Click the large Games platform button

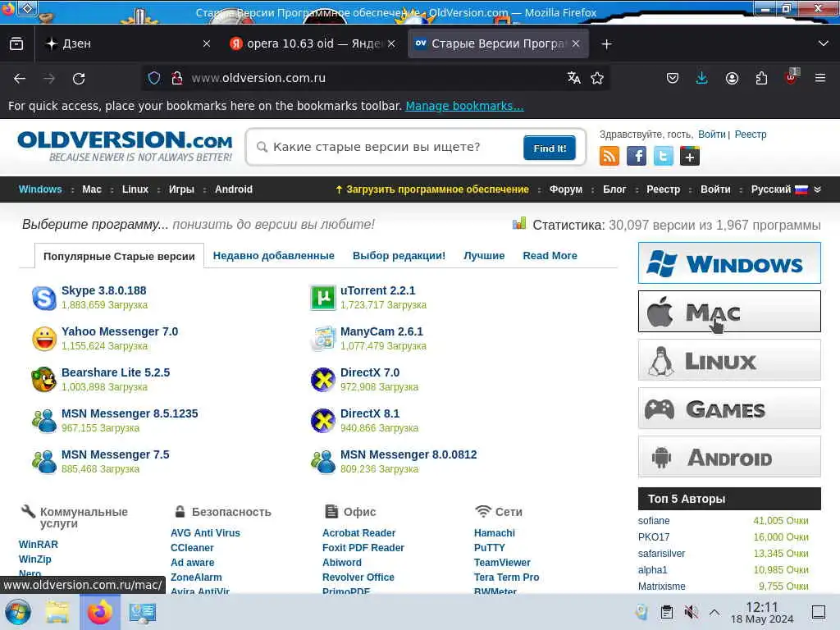(729, 409)
